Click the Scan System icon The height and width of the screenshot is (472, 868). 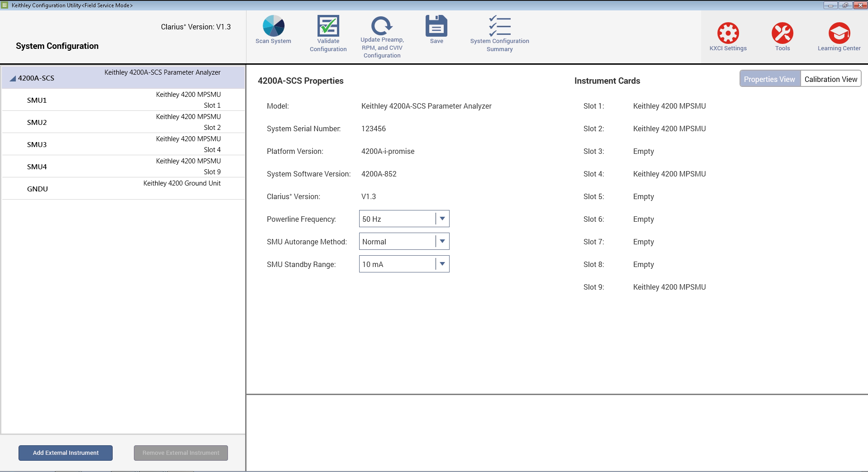click(274, 26)
